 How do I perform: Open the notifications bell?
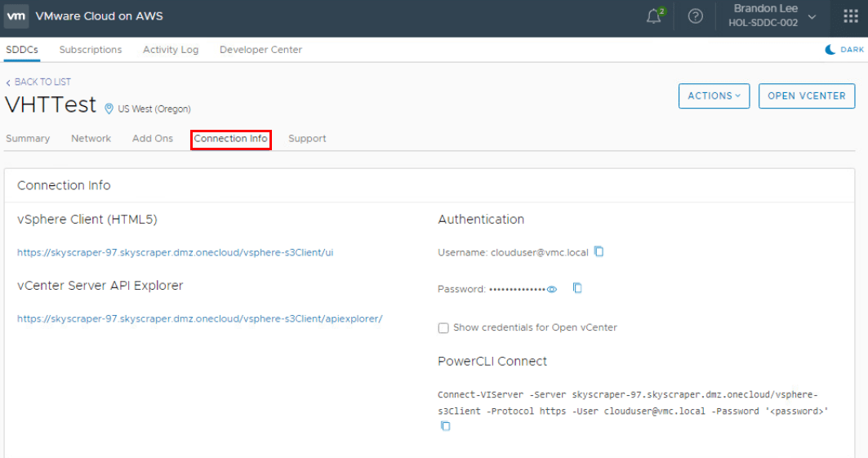coord(653,16)
